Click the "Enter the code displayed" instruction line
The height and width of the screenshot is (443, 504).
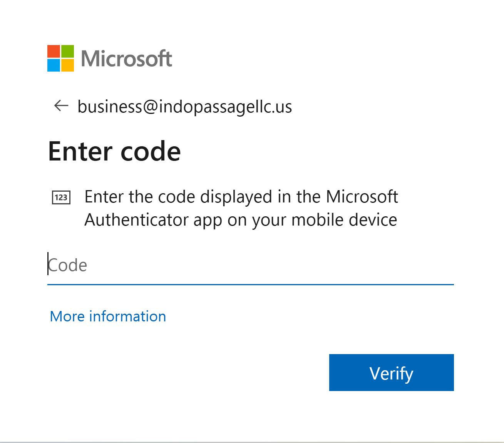tap(241, 197)
